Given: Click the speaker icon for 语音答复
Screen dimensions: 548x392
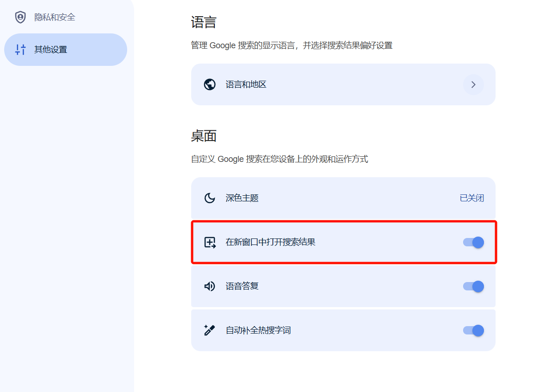Looking at the screenshot, I should 210,287.
